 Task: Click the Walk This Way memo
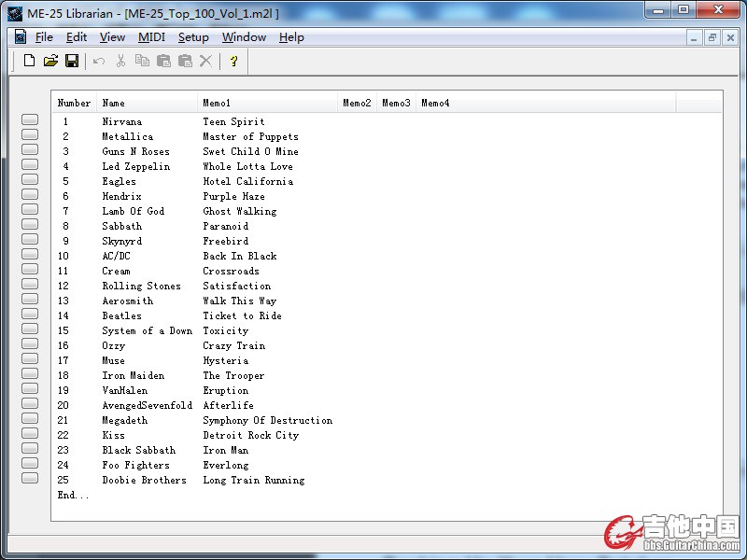240,301
